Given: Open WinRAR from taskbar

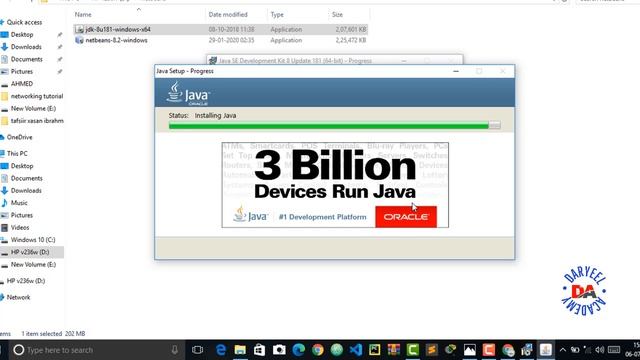Looking at the screenshot, I should pyautogui.click(x=393, y=350).
